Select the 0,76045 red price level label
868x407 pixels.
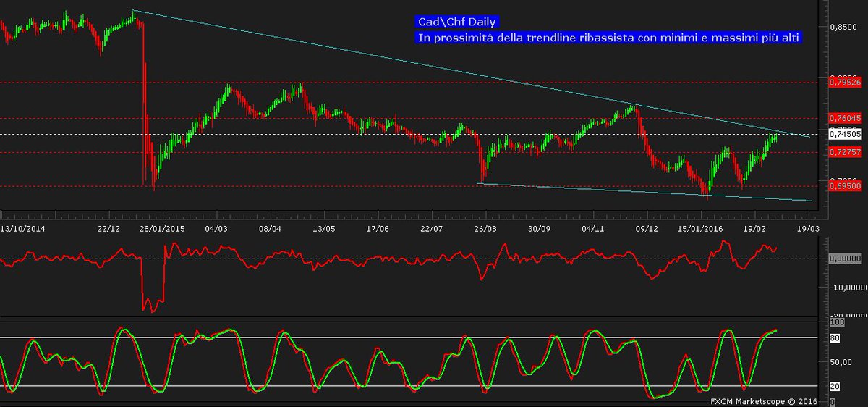tap(844, 117)
